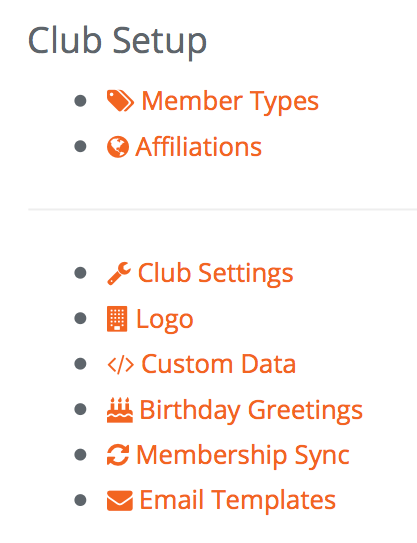This screenshot has height=543, width=417.
Task: Click the code brackets icon for Custom Data
Action: (121, 364)
